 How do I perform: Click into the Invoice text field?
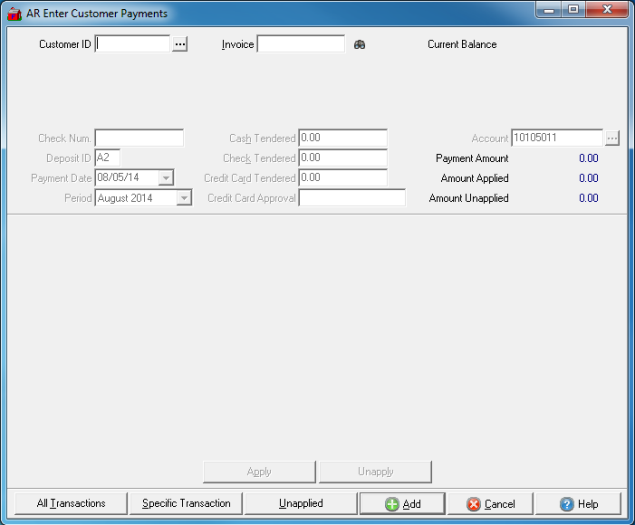[x=300, y=45]
